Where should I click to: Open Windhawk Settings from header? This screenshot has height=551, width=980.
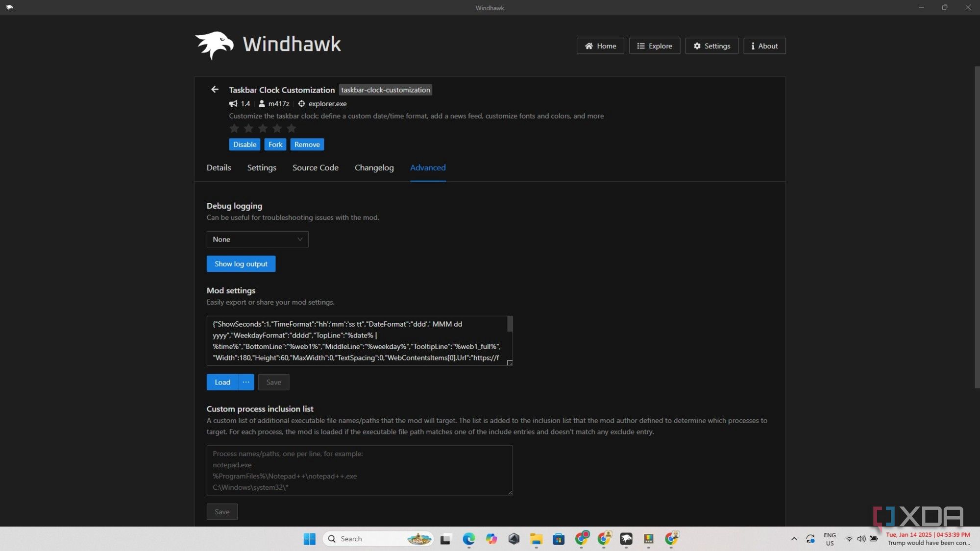(711, 46)
